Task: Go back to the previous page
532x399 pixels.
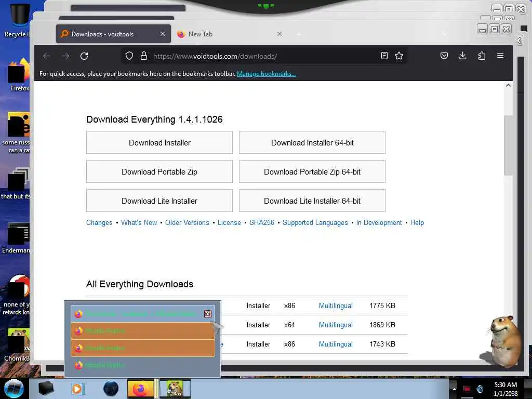Action: click(x=47, y=56)
